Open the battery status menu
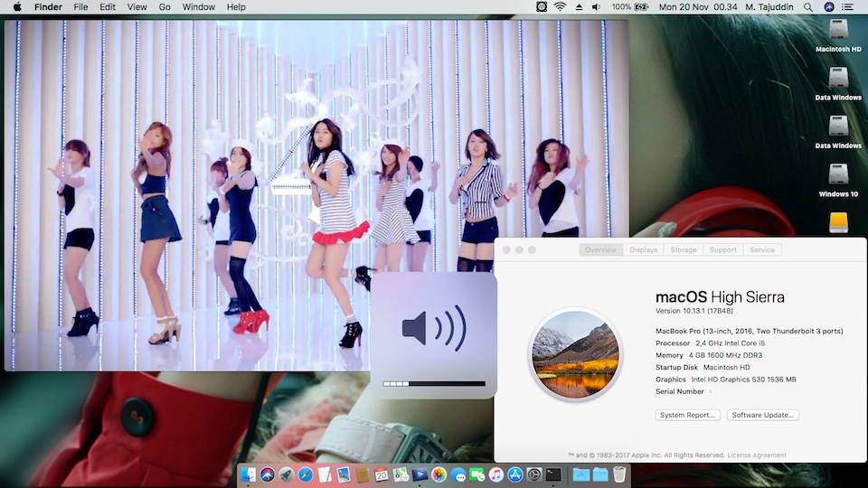This screenshot has width=868, height=488. pos(642,7)
